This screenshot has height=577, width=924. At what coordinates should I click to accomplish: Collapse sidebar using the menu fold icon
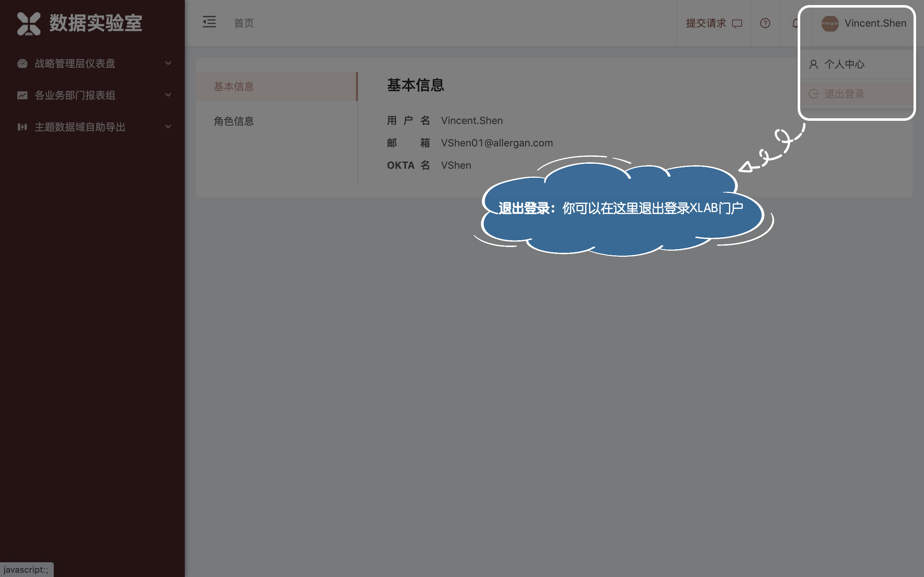[209, 22]
